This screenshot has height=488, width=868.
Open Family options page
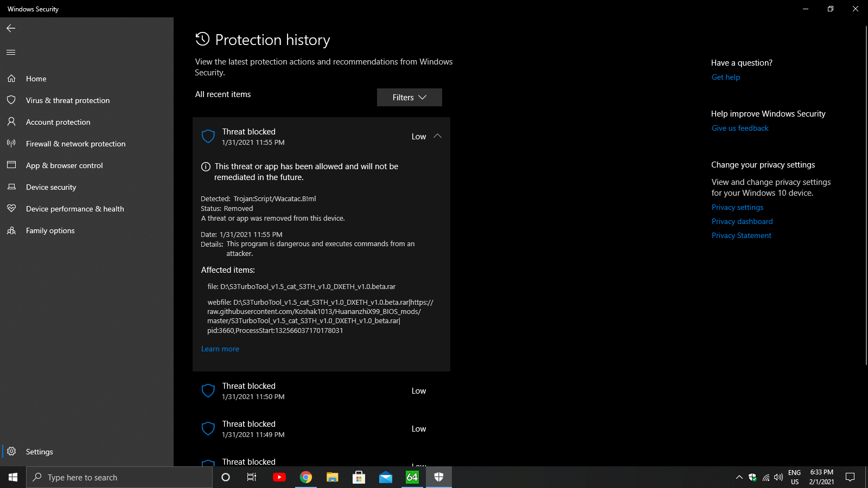[x=87, y=230]
